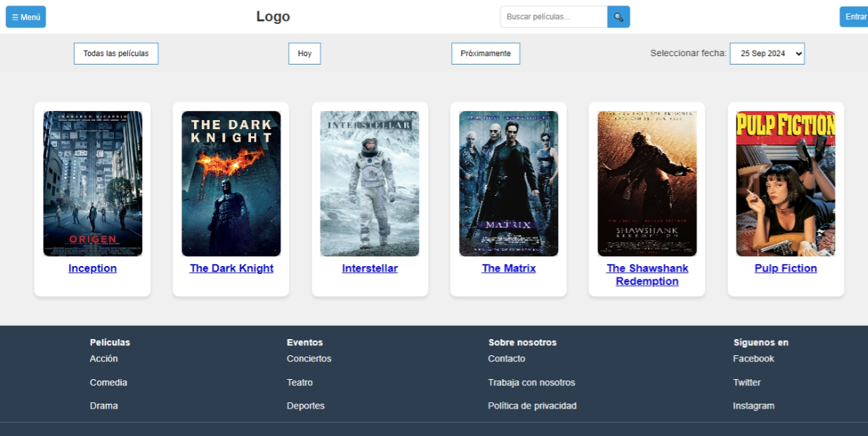Open Política de privacidad link
This screenshot has width=868, height=436.
click(532, 405)
